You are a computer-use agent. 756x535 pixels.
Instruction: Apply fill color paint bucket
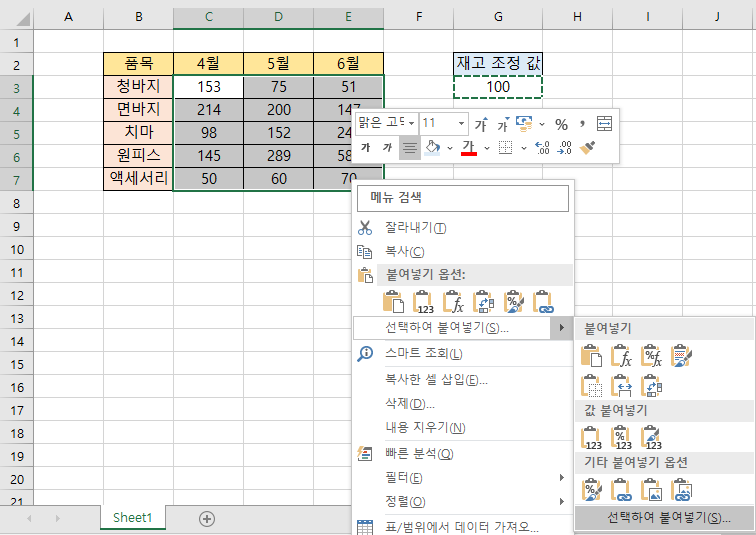point(432,147)
